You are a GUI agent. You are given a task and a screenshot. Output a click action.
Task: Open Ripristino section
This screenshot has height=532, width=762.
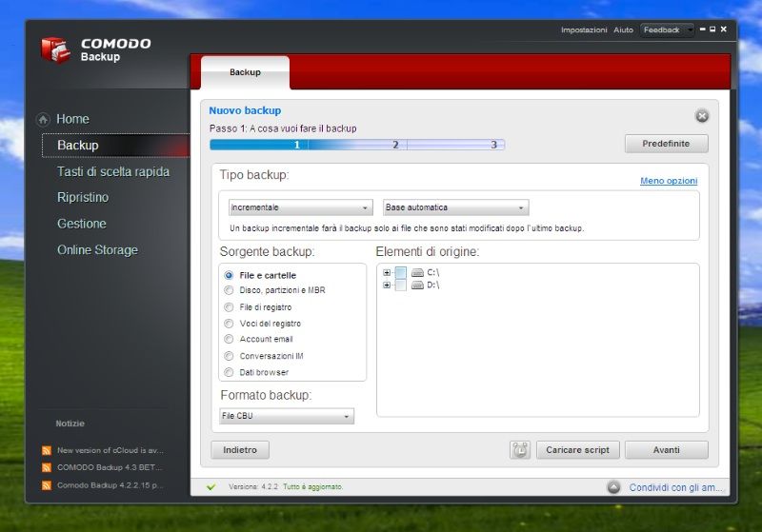point(83,198)
